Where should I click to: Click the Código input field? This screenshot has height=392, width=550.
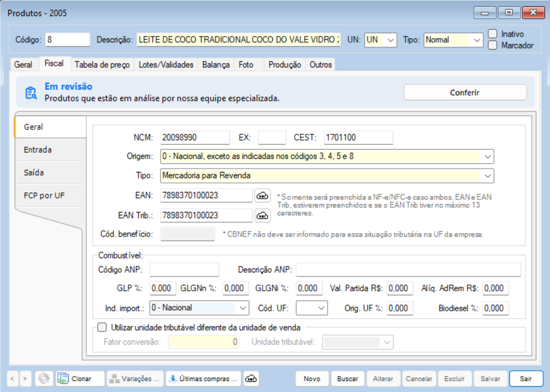67,39
